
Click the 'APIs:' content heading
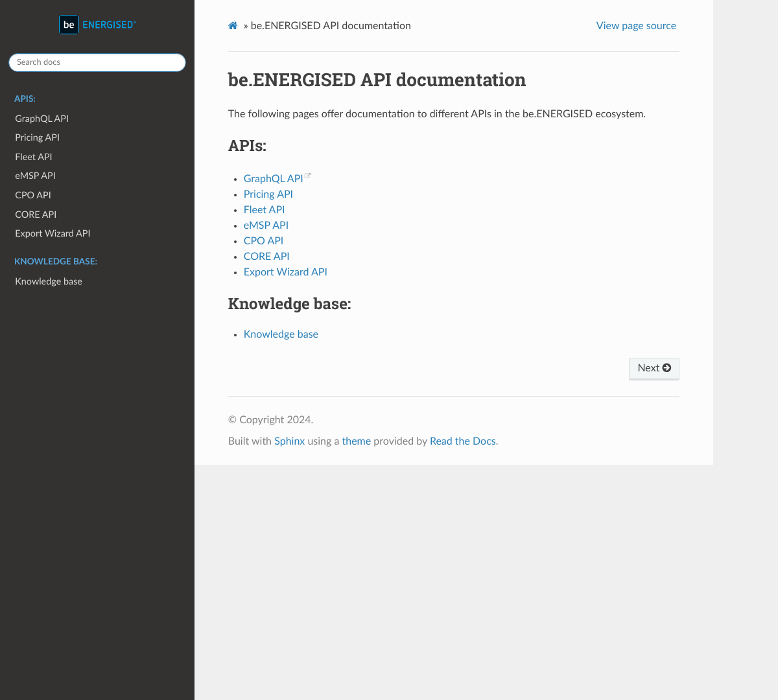(247, 145)
